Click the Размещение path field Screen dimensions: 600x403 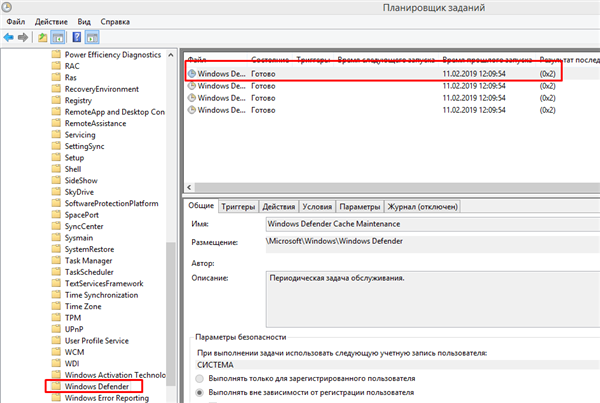(433, 242)
